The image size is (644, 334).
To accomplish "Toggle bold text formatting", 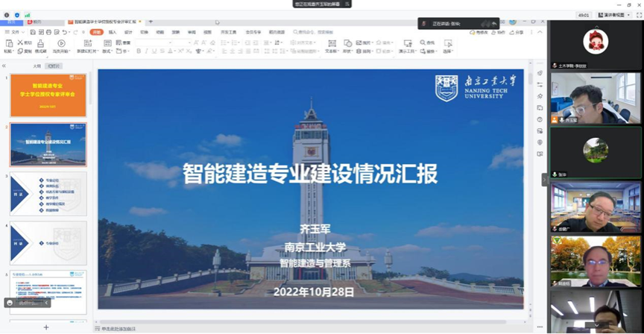I will [x=139, y=51].
